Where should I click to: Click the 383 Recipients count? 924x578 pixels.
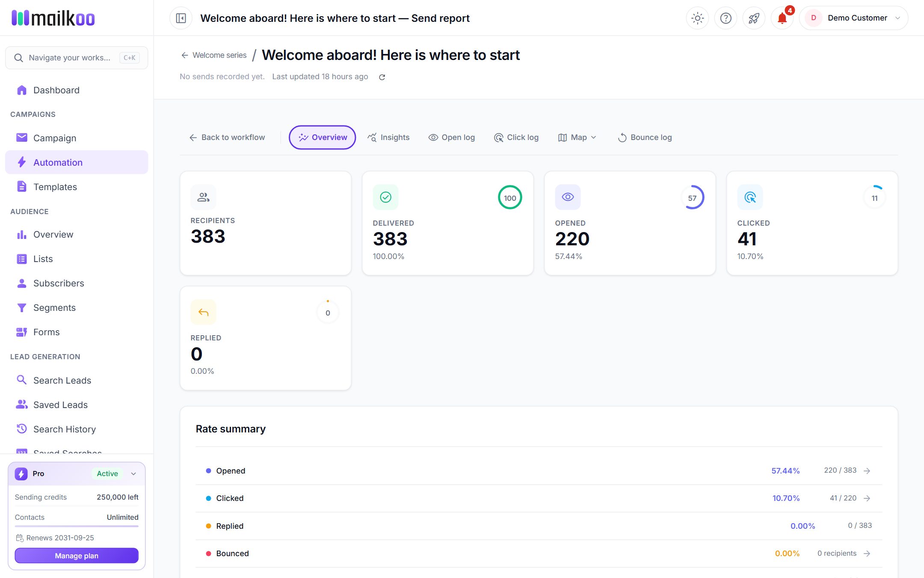[208, 236]
